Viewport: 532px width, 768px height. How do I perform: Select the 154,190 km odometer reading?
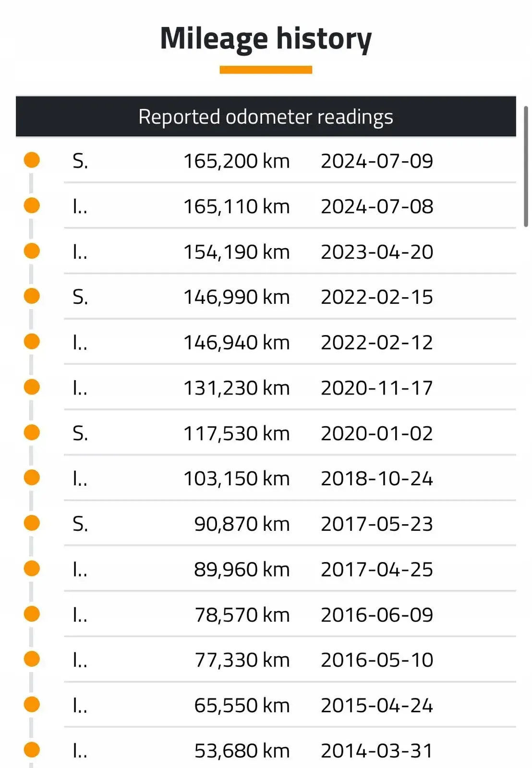(x=236, y=252)
